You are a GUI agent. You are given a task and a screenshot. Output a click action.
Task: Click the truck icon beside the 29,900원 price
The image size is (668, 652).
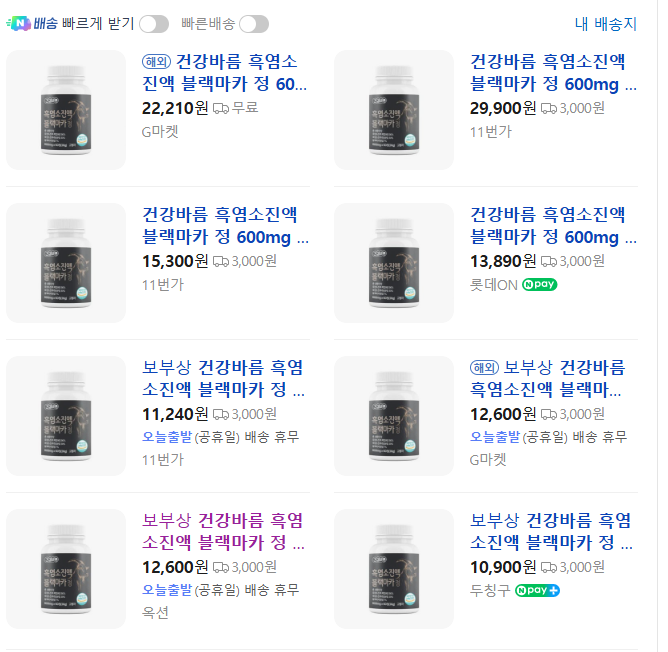[x=549, y=108]
